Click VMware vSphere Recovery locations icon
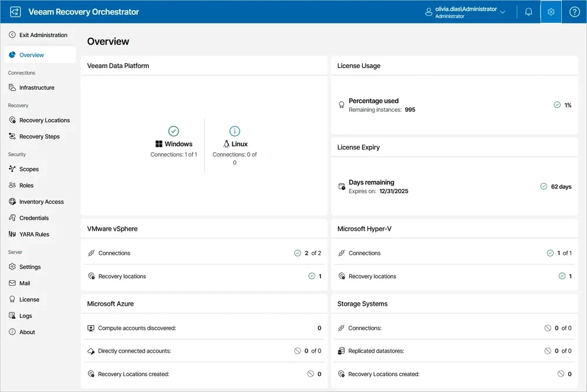 pos(92,276)
